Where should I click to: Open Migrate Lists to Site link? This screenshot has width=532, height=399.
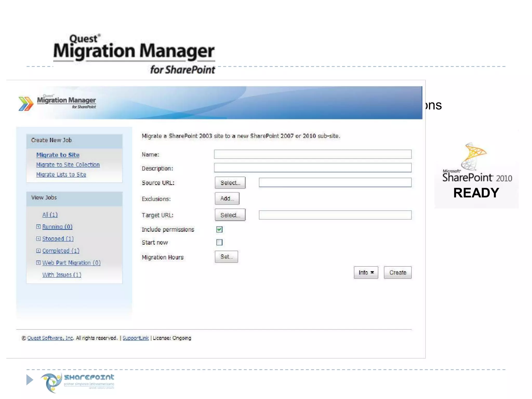[x=61, y=175]
